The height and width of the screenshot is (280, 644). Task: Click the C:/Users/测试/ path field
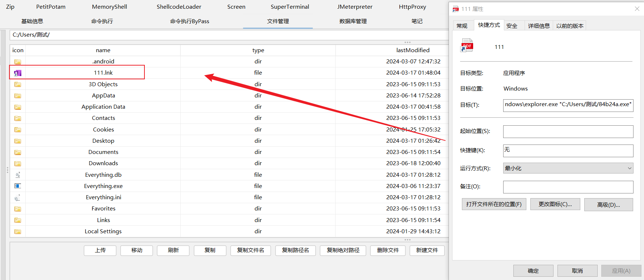(228, 35)
